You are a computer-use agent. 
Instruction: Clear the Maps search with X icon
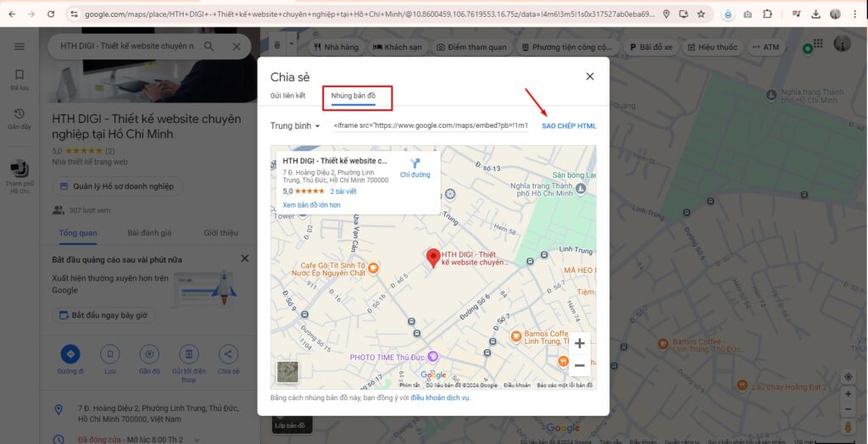click(236, 47)
